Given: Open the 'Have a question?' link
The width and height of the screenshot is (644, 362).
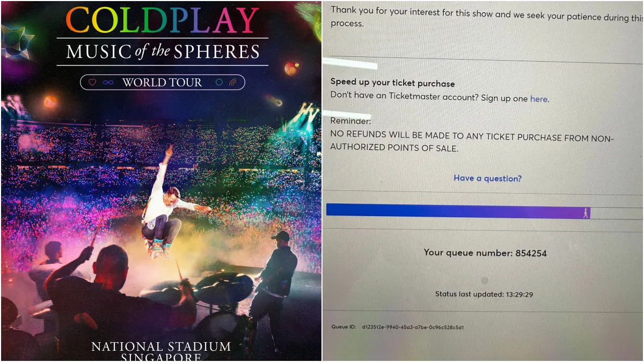Looking at the screenshot, I should coord(487,178).
